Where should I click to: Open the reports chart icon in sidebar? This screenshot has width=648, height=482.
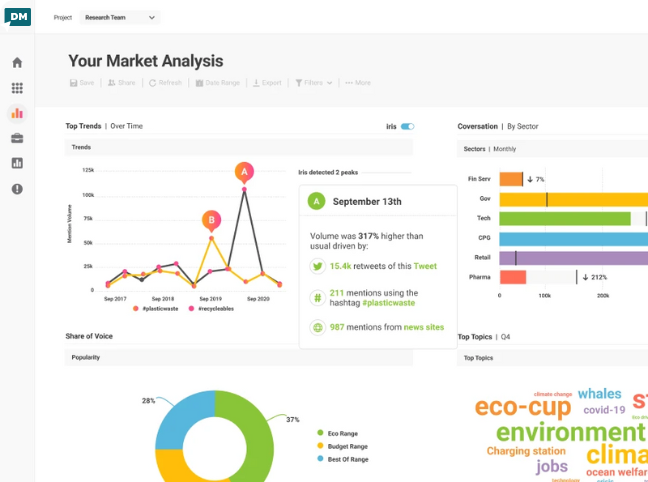coord(17,163)
